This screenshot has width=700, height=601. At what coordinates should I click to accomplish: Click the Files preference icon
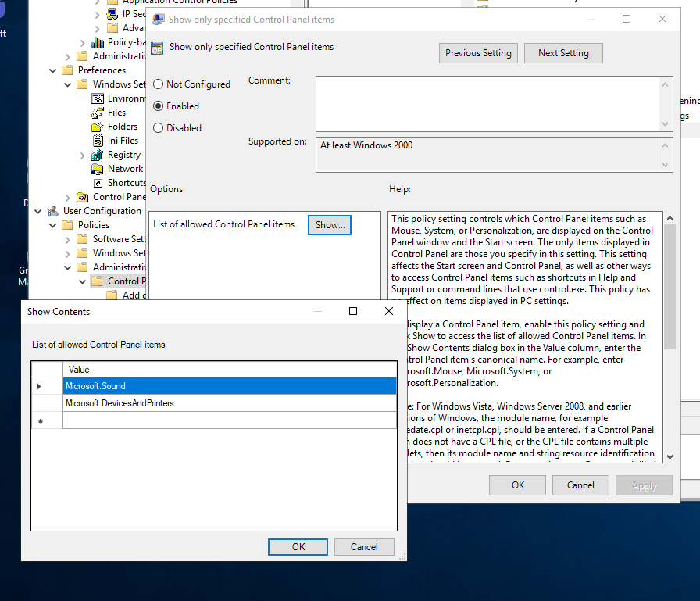point(98,113)
